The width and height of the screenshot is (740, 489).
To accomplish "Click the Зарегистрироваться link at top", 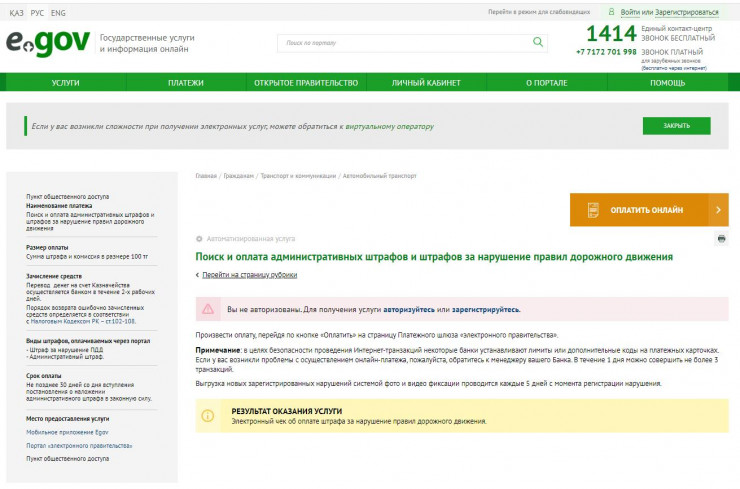I will tap(685, 12).
